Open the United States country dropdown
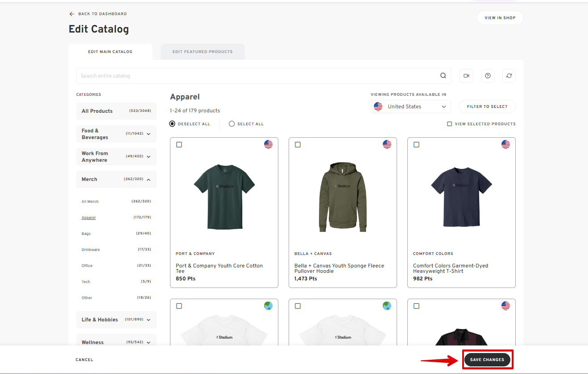This screenshot has width=588, height=374. pos(410,107)
